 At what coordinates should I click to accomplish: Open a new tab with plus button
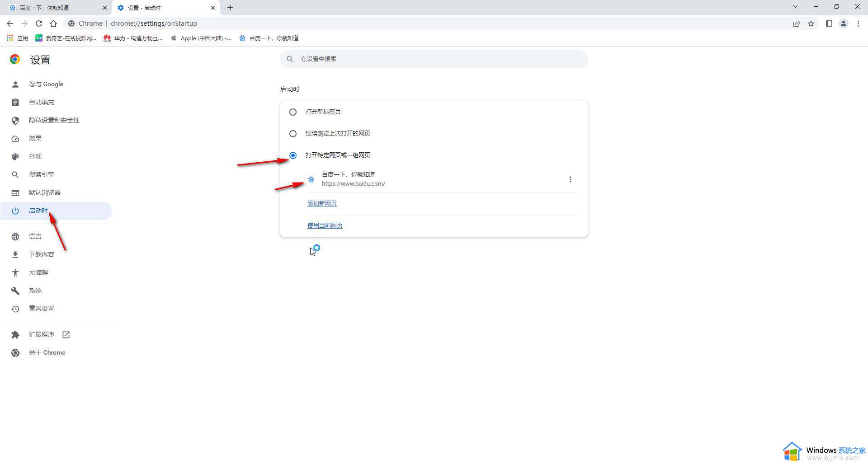230,8
